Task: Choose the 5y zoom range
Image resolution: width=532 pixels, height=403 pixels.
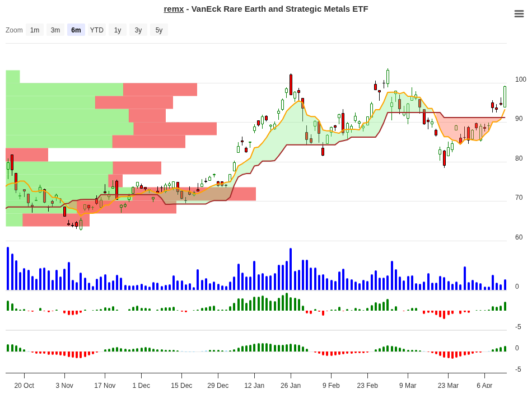Action: 159,30
